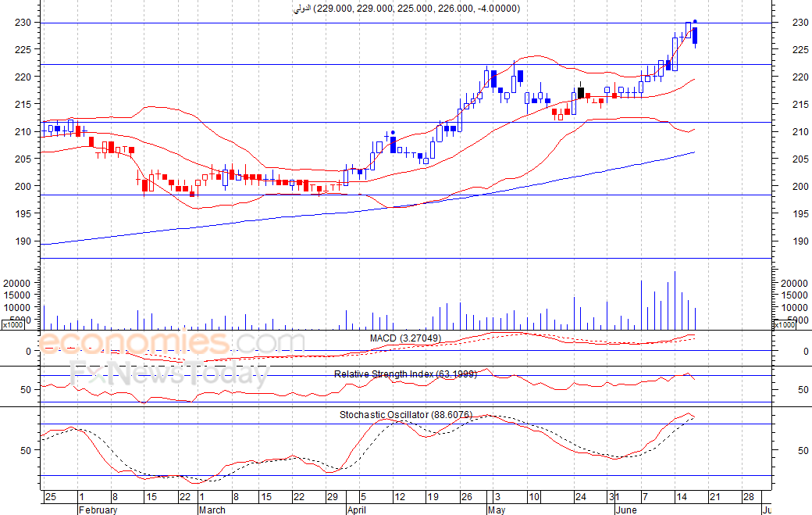Click the 205 price label on the right axis

[800, 159]
